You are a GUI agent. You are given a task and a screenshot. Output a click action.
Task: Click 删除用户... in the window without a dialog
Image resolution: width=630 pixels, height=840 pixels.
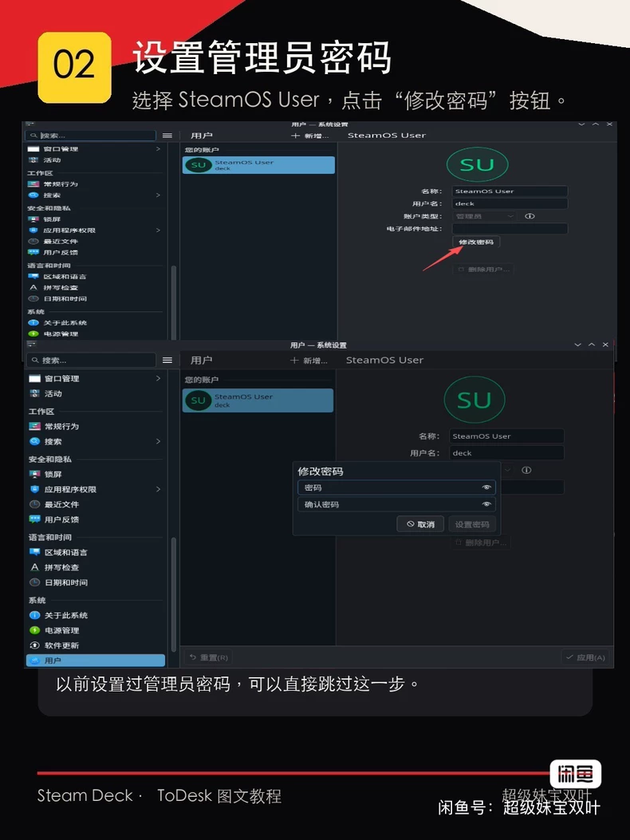(484, 270)
